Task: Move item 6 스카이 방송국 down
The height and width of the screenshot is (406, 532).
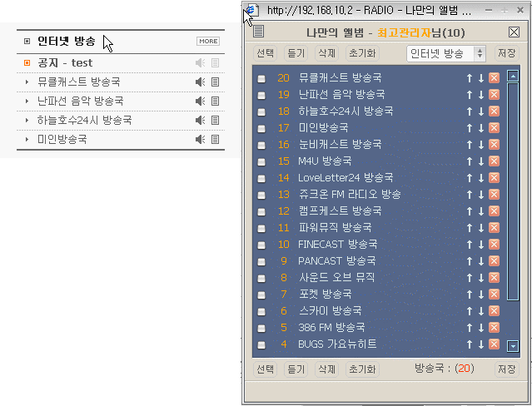Action: [481, 311]
